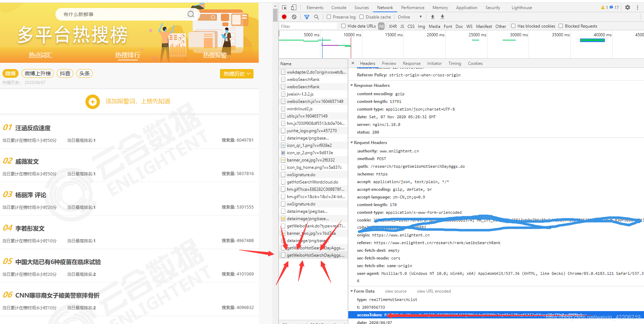The height and width of the screenshot is (324, 644).
Task: Clear the network log
Action: point(294,17)
